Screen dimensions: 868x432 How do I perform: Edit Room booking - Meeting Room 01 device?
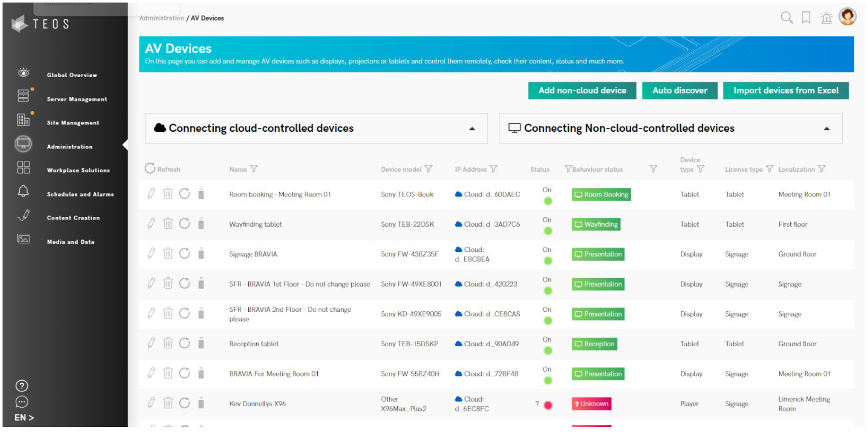click(x=151, y=194)
